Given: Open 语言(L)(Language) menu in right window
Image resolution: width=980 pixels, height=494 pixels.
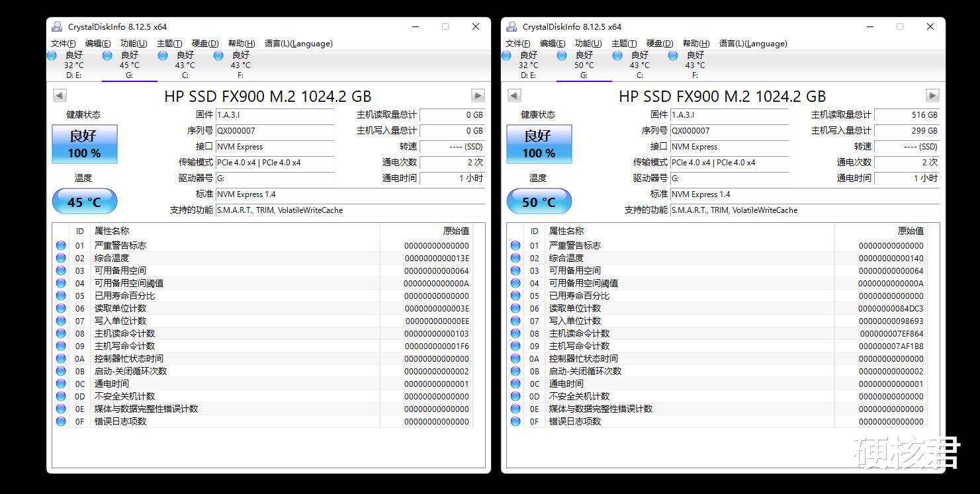Looking at the screenshot, I should [753, 44].
